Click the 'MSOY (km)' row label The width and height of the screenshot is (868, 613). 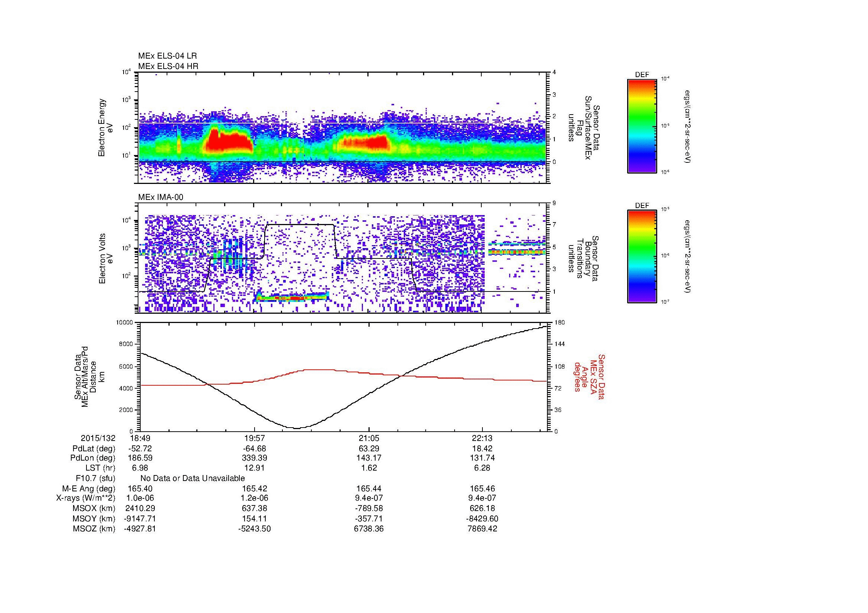(x=94, y=518)
